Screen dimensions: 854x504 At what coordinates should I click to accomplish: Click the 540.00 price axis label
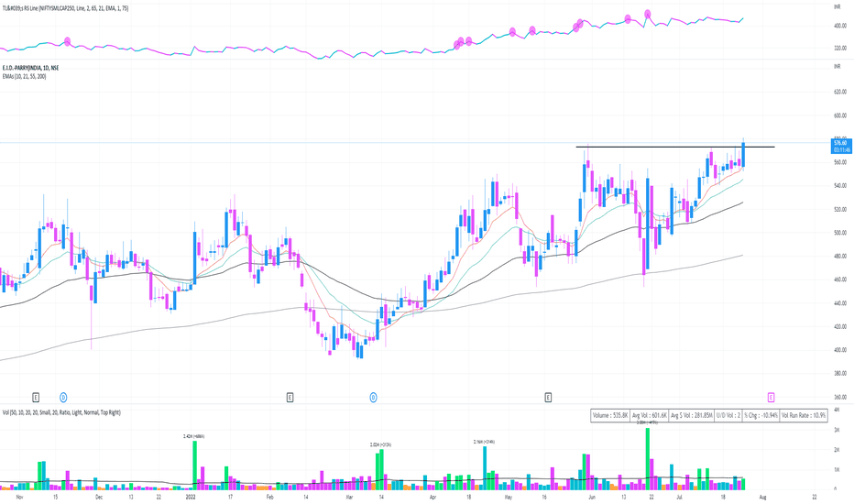[x=840, y=186]
